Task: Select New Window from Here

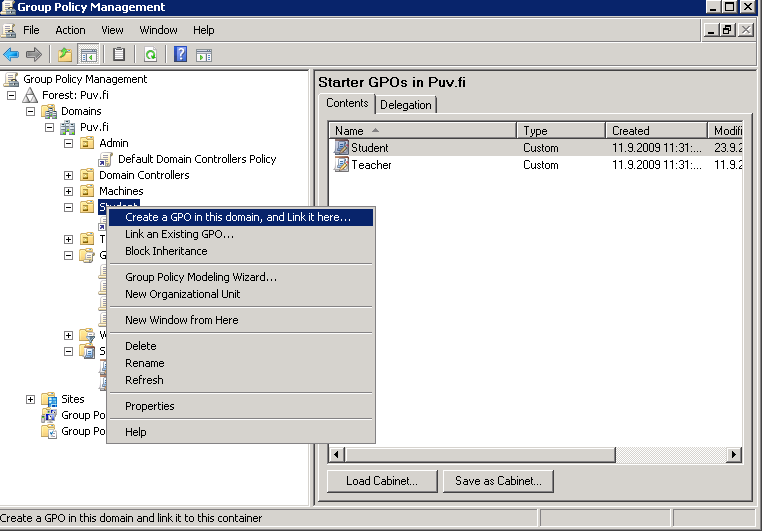Action: point(241,320)
